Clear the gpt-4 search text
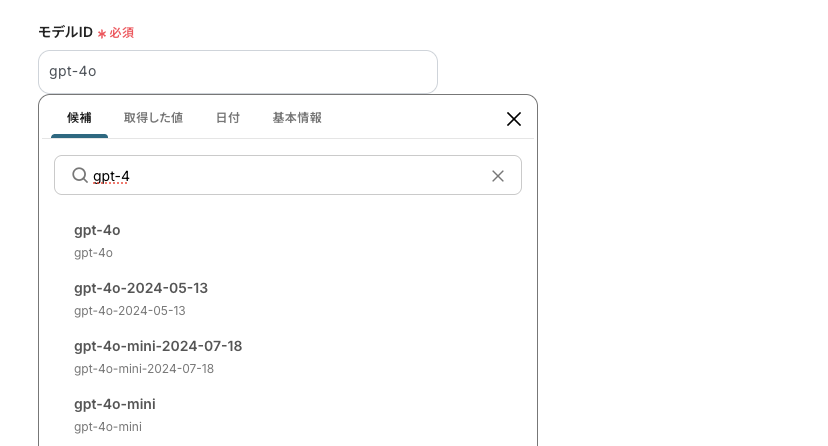The height and width of the screenshot is (446, 828). [x=498, y=176]
